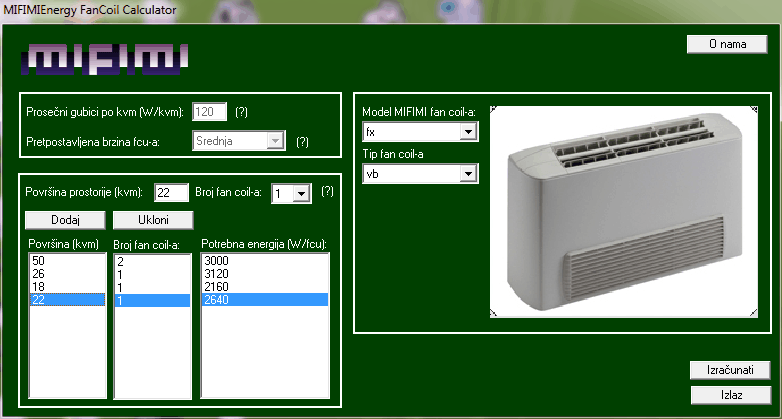Click Izračunati to calculate
The height and width of the screenshot is (419, 782).
[729, 370]
